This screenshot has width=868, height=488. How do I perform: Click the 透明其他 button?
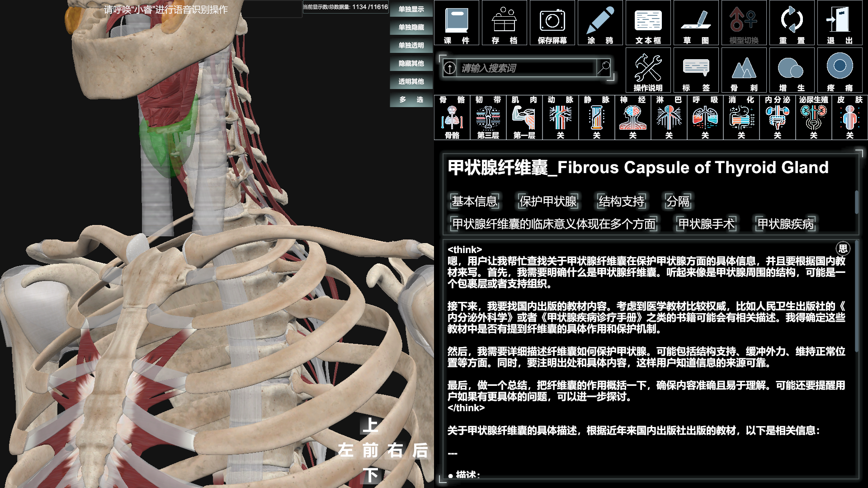pos(411,81)
